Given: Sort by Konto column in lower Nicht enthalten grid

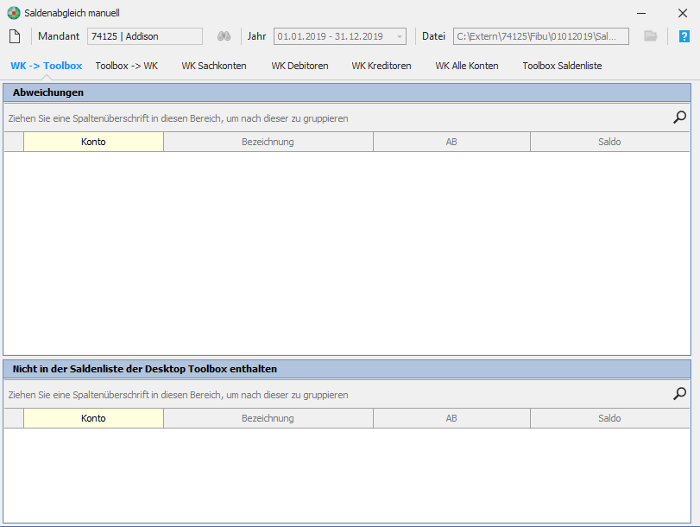Looking at the screenshot, I should [x=93, y=418].
